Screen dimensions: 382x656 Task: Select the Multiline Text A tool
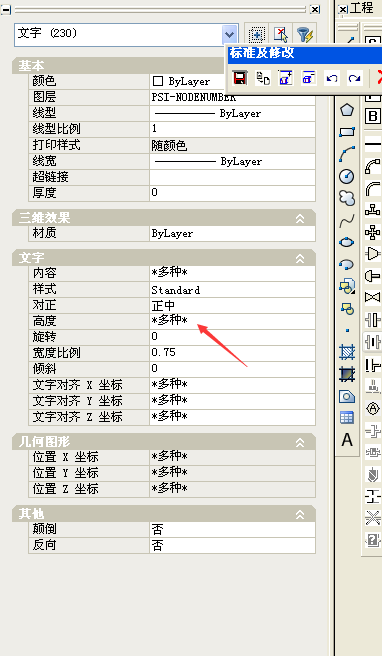click(347, 440)
